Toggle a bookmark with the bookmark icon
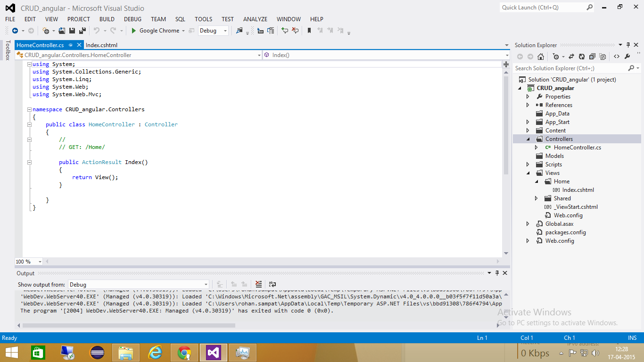The width and height of the screenshot is (644, 362). [309, 31]
